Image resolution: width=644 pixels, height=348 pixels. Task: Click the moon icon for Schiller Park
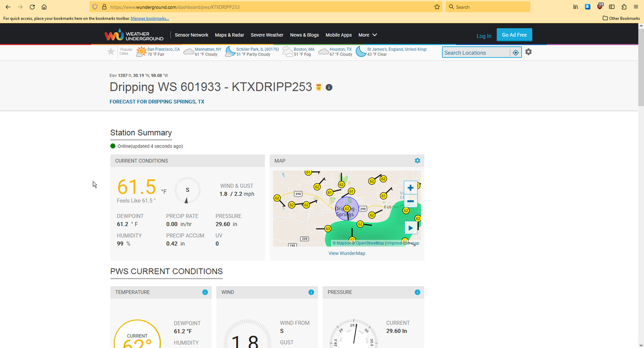pos(230,51)
